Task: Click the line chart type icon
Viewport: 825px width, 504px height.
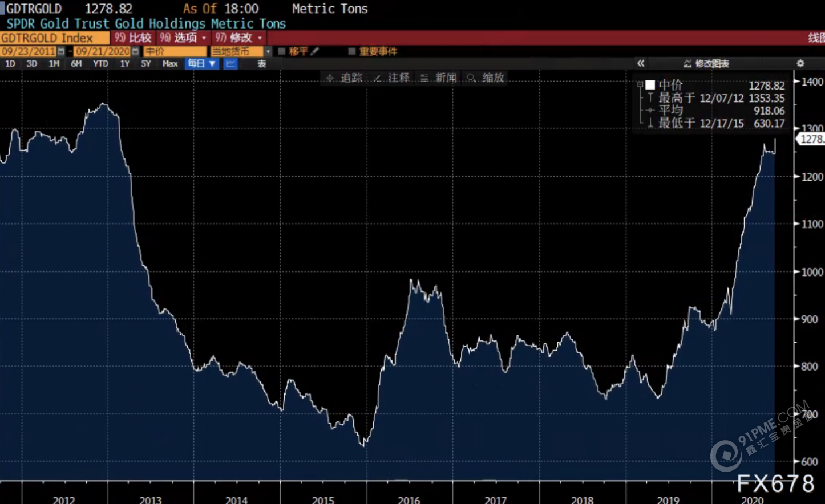Action: (x=230, y=63)
